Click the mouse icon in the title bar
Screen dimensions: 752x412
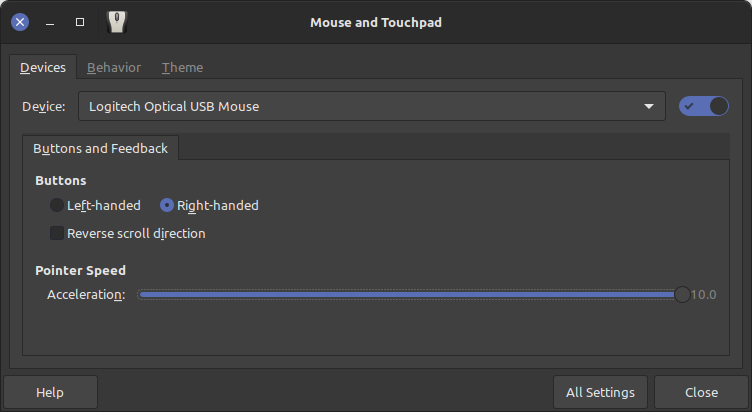pyautogui.click(x=117, y=22)
